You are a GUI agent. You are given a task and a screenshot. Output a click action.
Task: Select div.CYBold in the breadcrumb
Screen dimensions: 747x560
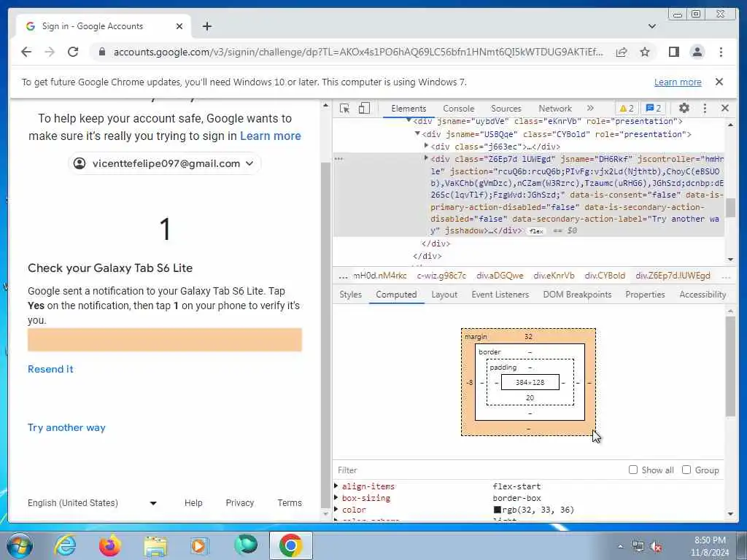(x=605, y=276)
